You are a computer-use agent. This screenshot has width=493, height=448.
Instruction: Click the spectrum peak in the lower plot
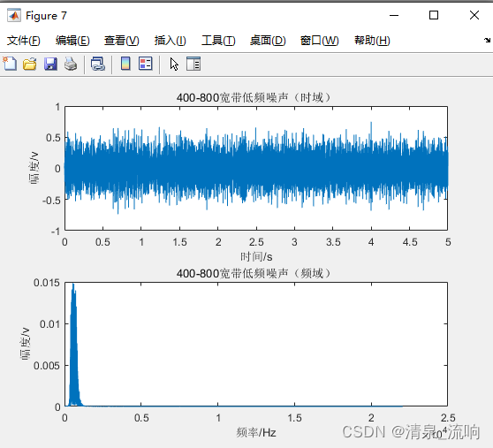(73, 345)
